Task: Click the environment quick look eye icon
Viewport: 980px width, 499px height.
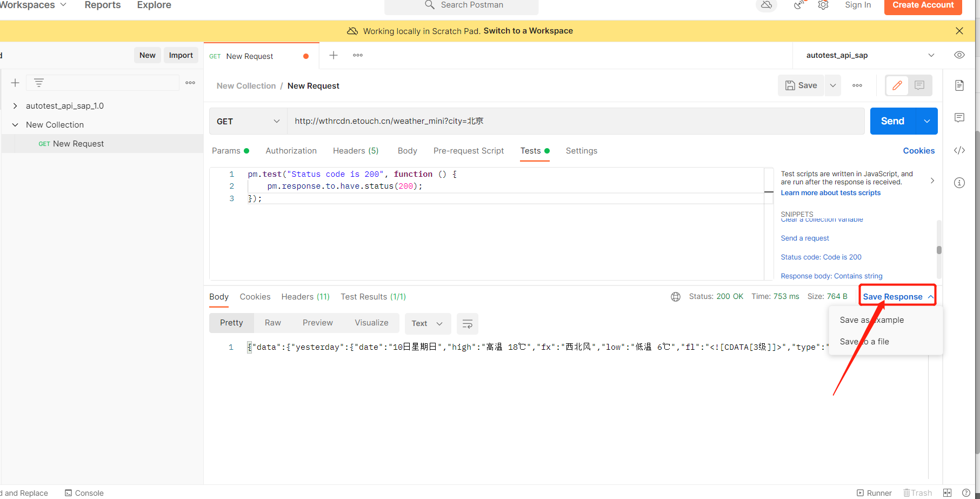Action: click(x=959, y=55)
